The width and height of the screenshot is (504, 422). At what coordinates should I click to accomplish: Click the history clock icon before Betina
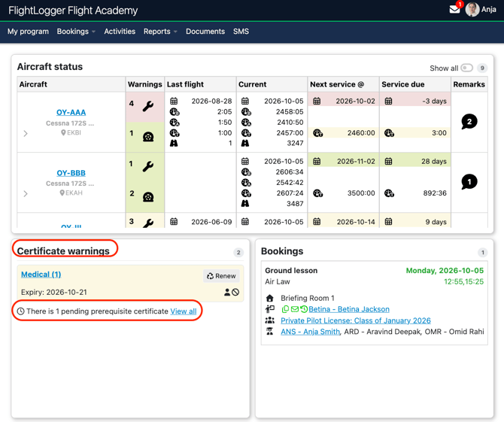coord(304,309)
